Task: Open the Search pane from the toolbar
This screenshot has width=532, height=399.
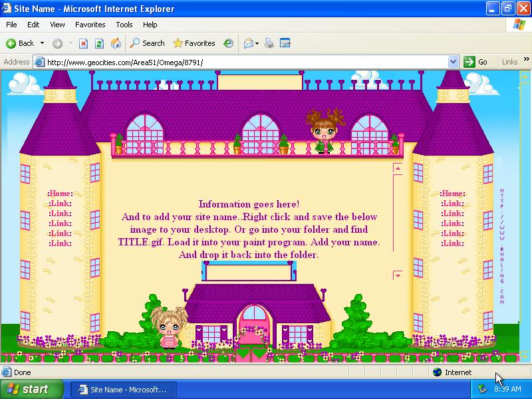Action: point(147,43)
